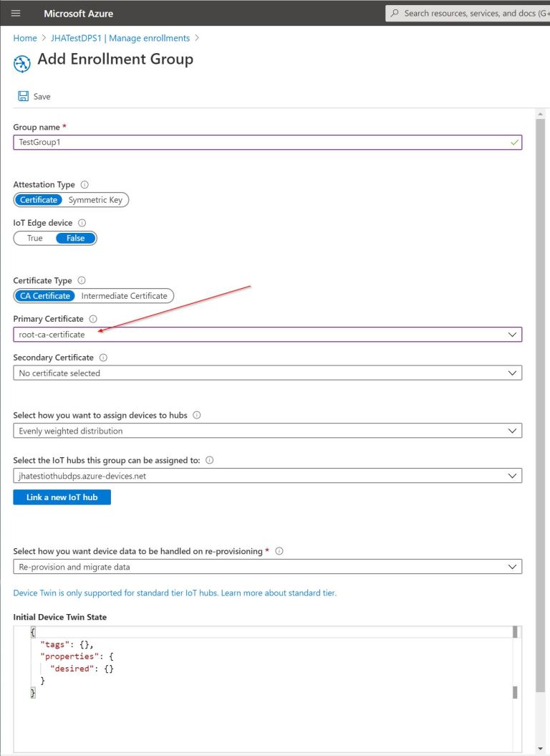Click the Link a new IoT hub button
Viewport: 550px width, 756px height.
[62, 497]
